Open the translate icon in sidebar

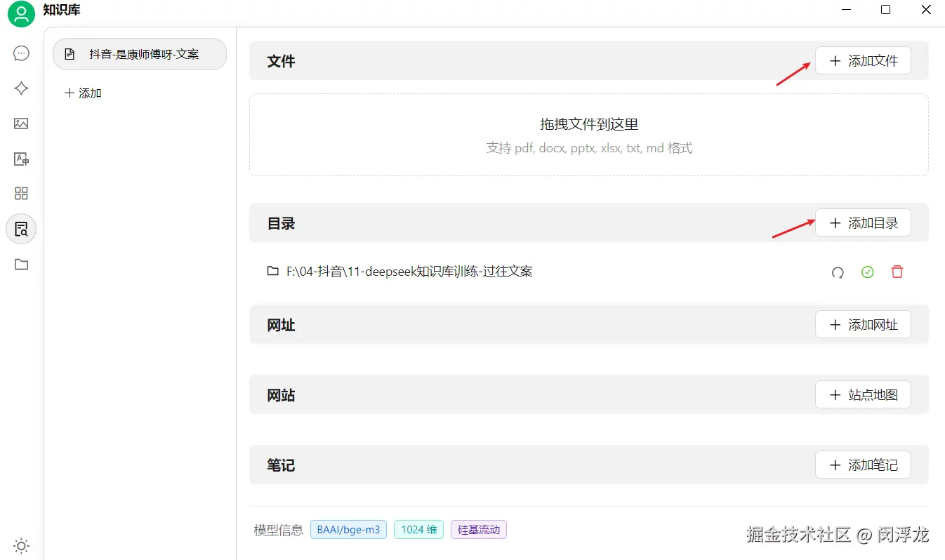21,159
